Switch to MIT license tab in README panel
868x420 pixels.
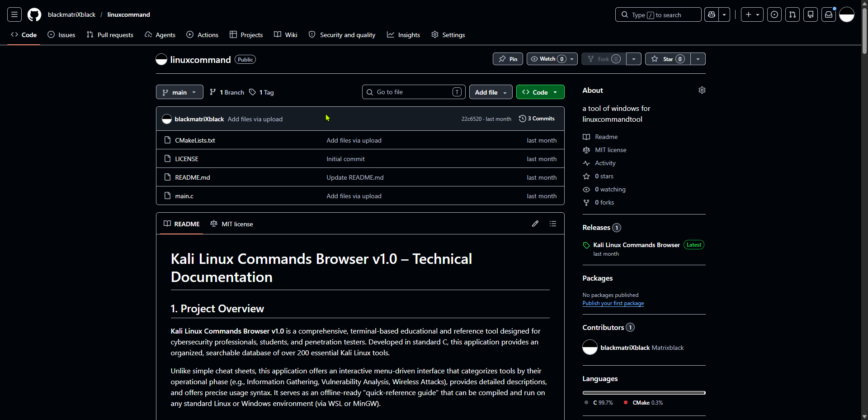coord(231,224)
